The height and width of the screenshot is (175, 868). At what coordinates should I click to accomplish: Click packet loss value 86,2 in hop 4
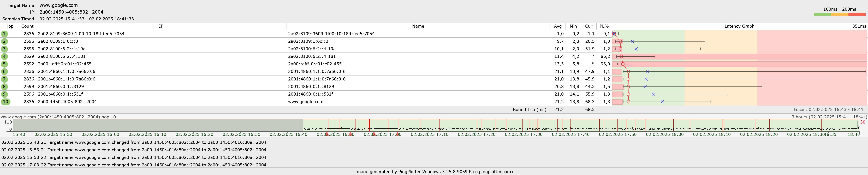[605, 56]
